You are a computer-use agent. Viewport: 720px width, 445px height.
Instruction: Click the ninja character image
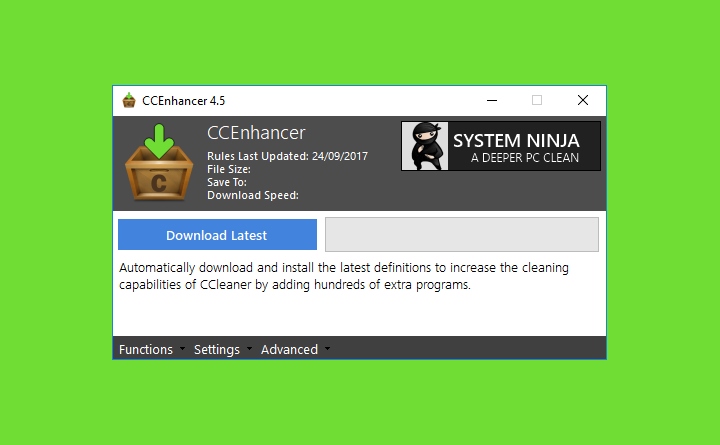coord(425,146)
